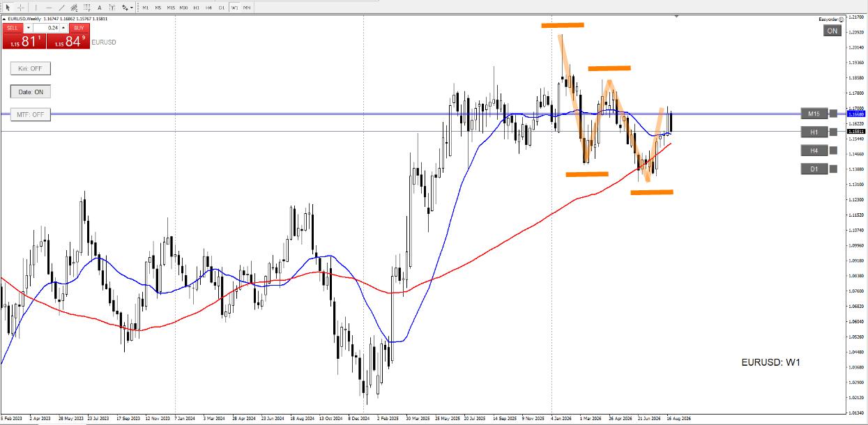
Task: Click the M15 chart panel button
Action: [x=814, y=114]
